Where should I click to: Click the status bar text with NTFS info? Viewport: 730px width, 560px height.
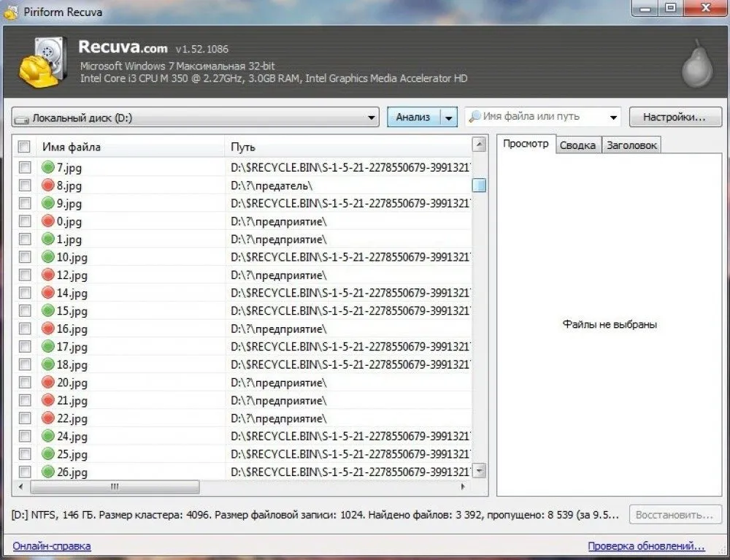coord(315,515)
